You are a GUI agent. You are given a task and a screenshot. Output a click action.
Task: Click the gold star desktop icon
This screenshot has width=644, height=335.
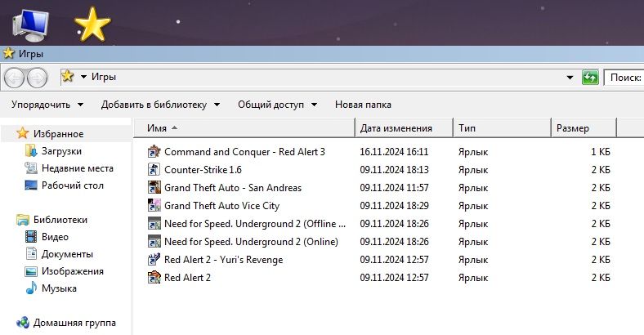(93, 25)
